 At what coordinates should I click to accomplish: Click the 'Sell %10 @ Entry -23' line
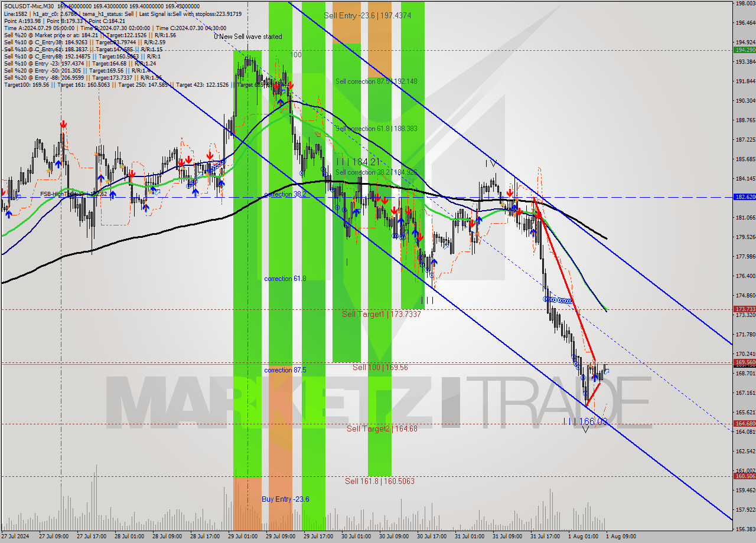click(80, 63)
